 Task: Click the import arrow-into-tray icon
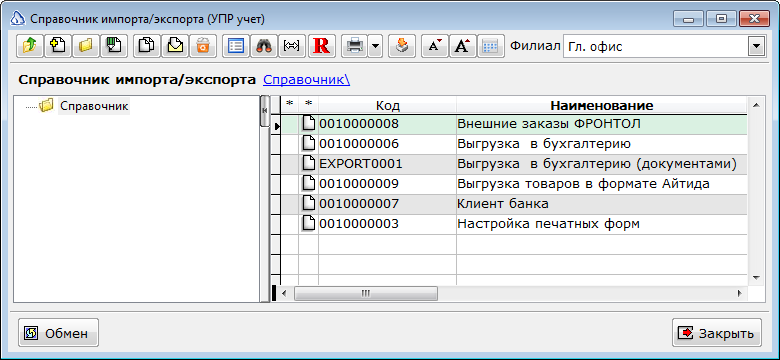click(x=401, y=46)
